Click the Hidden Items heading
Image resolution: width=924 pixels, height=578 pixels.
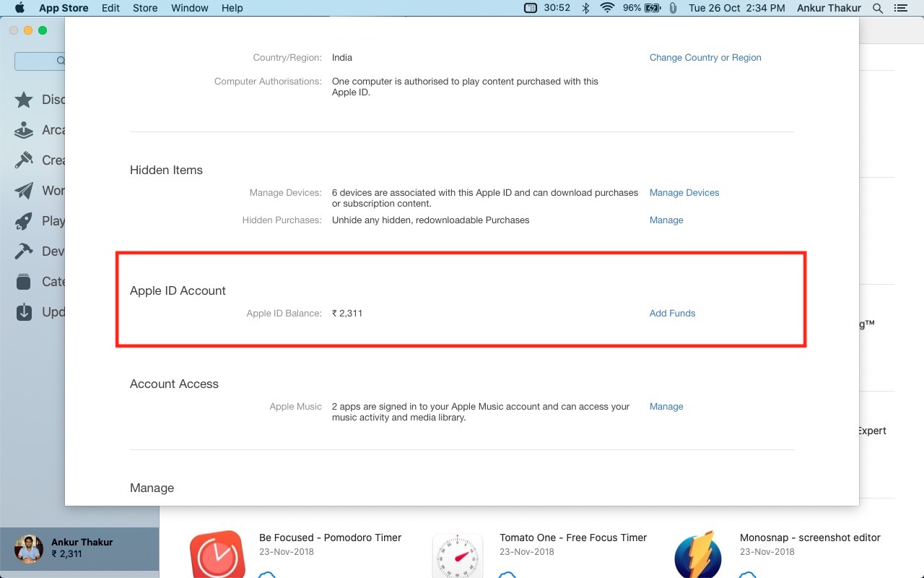(x=166, y=170)
